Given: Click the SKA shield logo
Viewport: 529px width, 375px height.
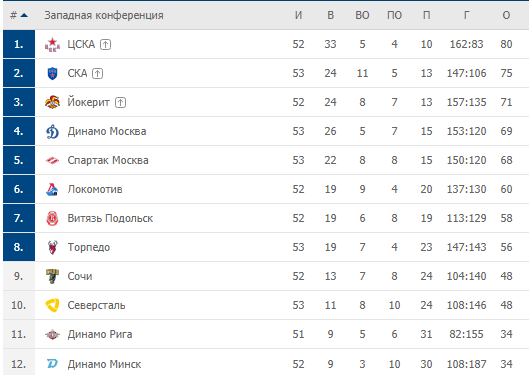Looking at the screenshot, I should point(52,74).
